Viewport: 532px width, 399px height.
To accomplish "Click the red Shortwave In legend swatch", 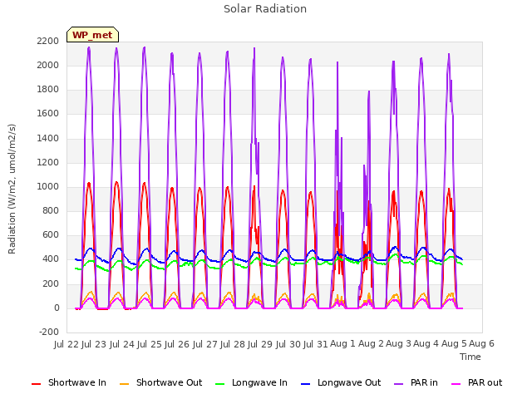I will click(x=36, y=384).
